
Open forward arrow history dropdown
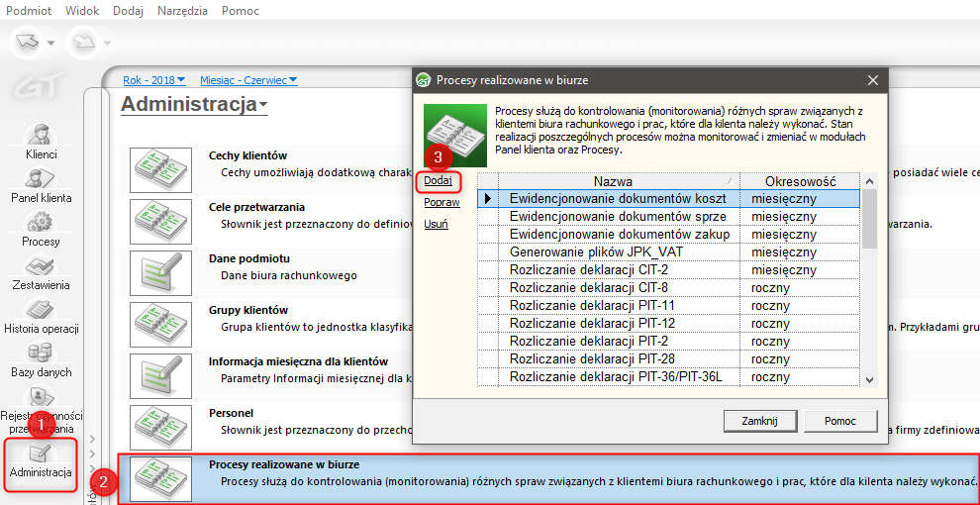pos(108,44)
